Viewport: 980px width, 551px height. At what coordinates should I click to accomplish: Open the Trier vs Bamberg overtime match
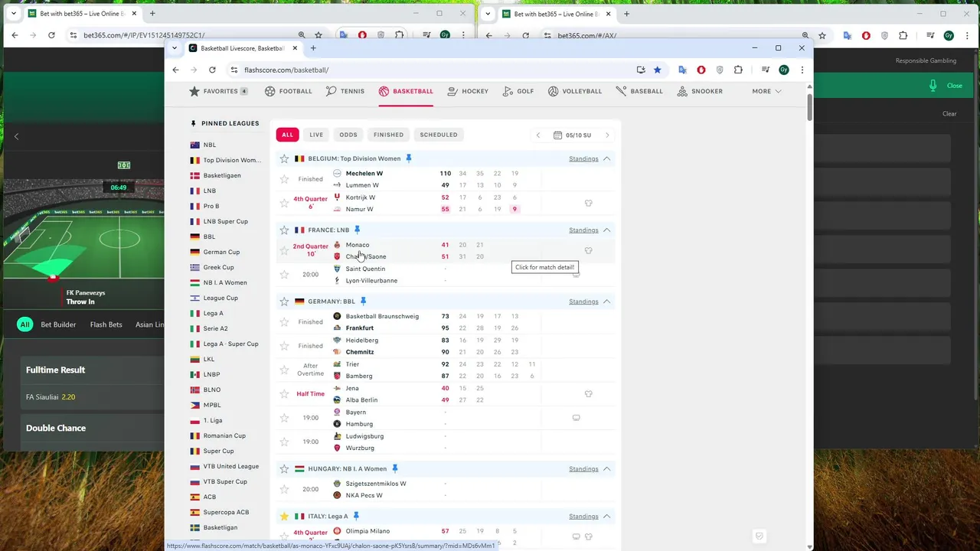coord(446,370)
